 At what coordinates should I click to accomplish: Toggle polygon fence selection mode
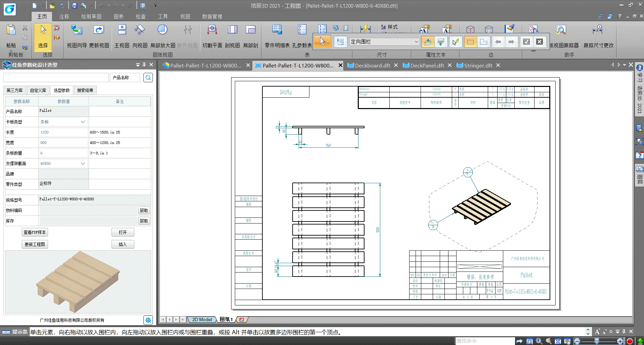click(x=484, y=42)
